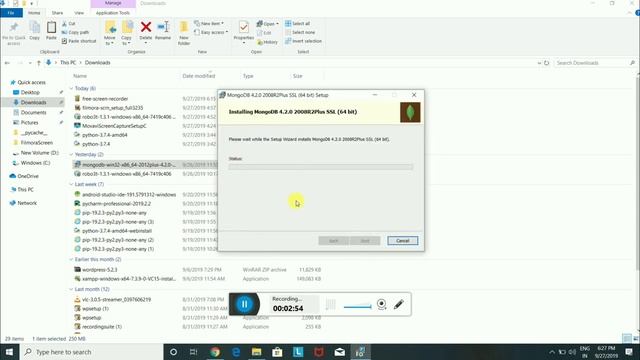The height and width of the screenshot is (360, 640).
Task: Select Network in navigation pane
Action: click(27, 203)
